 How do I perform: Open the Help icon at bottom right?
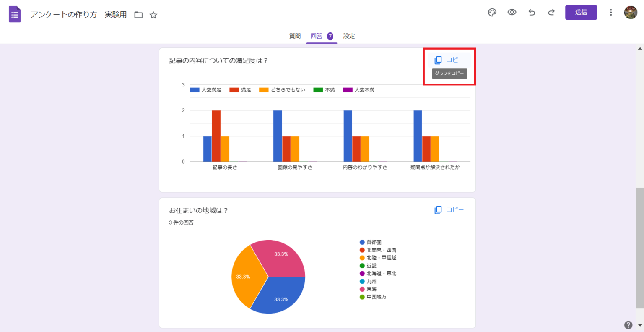point(628,324)
